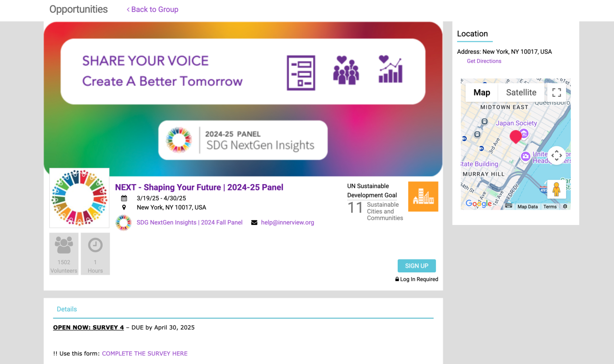Switch the map to Satellite view

click(521, 93)
